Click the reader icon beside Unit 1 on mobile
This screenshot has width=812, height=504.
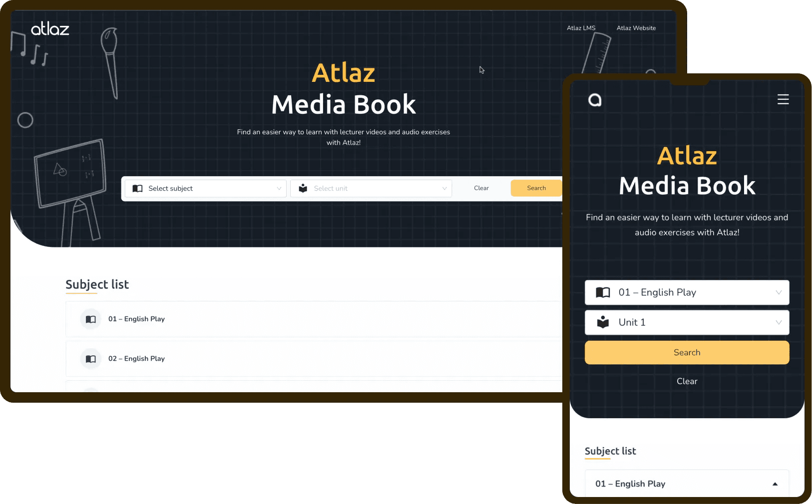603,322
